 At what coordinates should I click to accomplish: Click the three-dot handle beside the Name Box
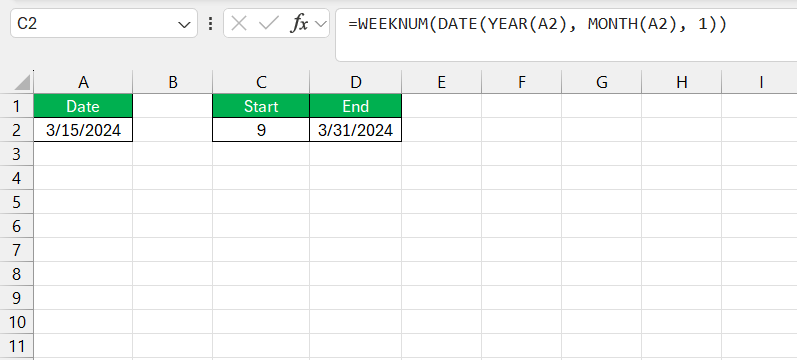[210, 23]
